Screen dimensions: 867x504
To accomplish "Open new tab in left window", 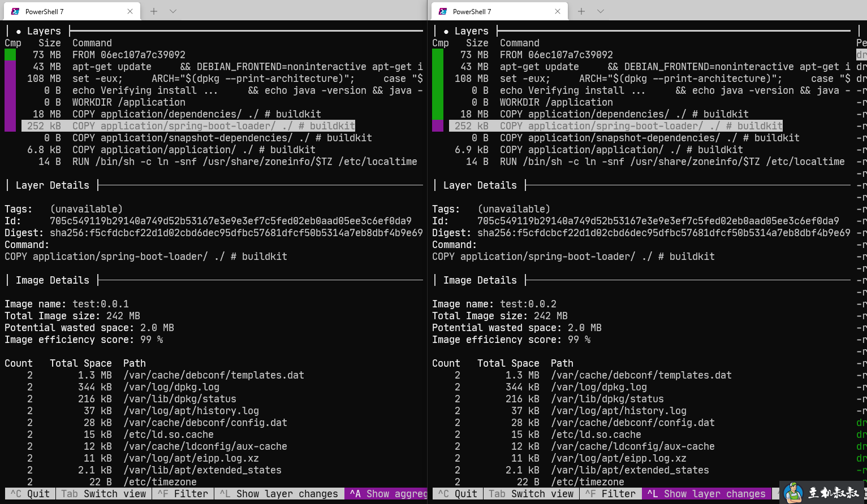I will (154, 11).
